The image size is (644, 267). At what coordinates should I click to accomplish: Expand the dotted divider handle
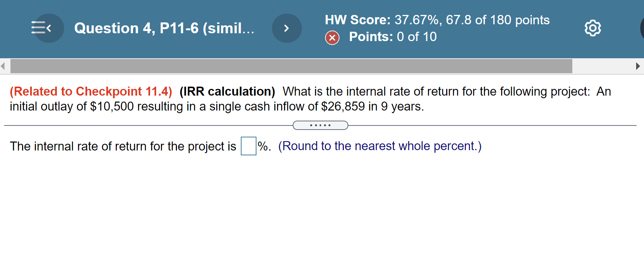tap(320, 125)
